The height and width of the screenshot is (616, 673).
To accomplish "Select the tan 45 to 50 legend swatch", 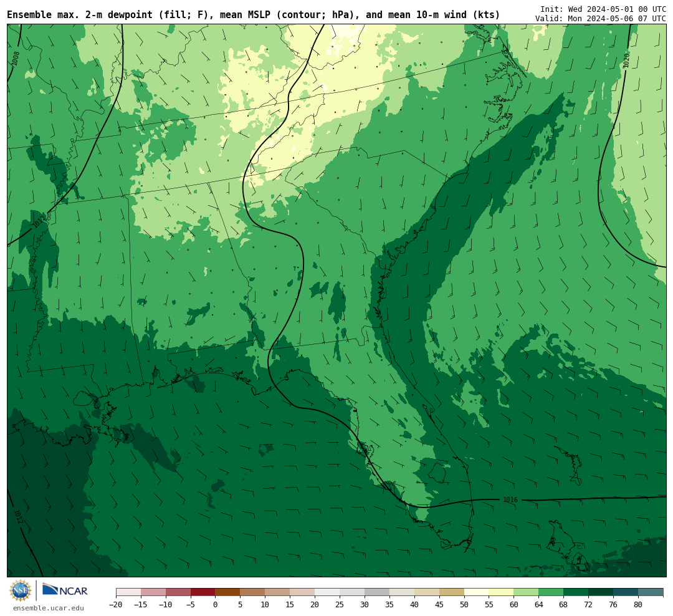I will tap(452, 592).
